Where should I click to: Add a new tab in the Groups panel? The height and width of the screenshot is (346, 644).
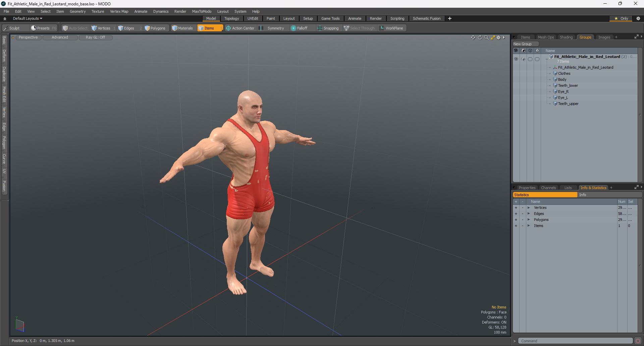point(616,37)
